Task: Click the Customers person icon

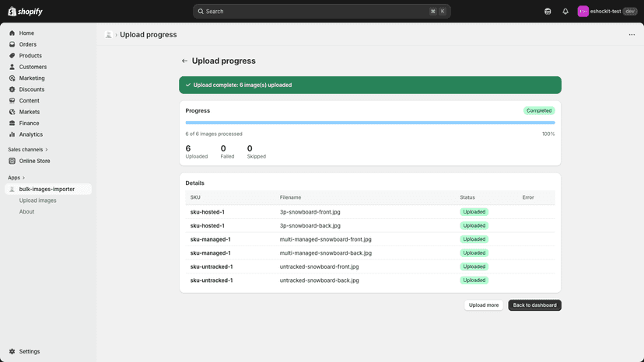Action: [x=12, y=67]
